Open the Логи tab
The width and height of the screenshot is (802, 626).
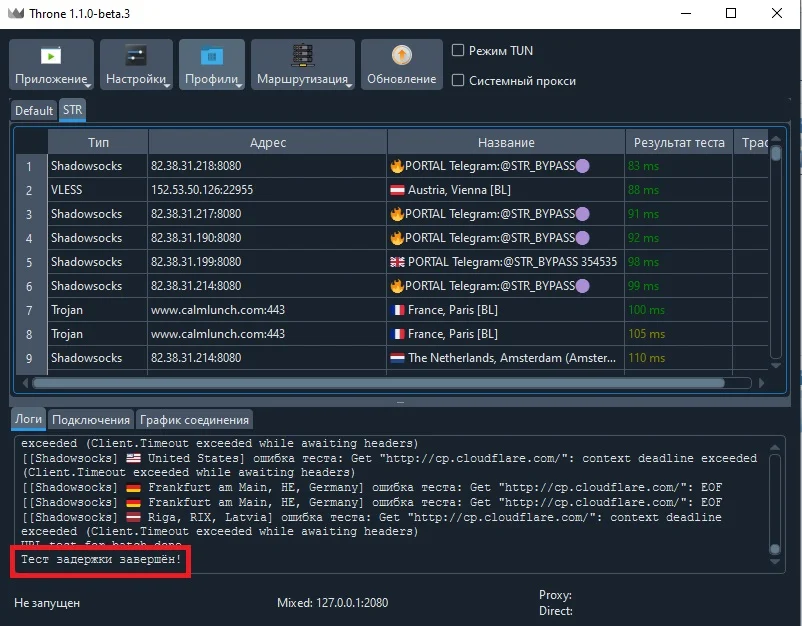pyautogui.click(x=29, y=419)
